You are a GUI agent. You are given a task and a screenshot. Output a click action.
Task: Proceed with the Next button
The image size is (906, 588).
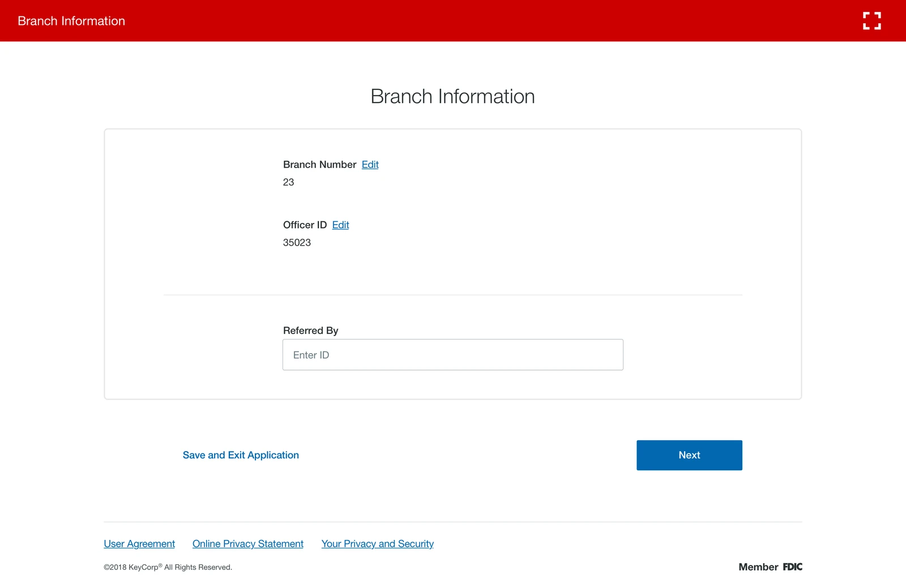click(x=689, y=455)
